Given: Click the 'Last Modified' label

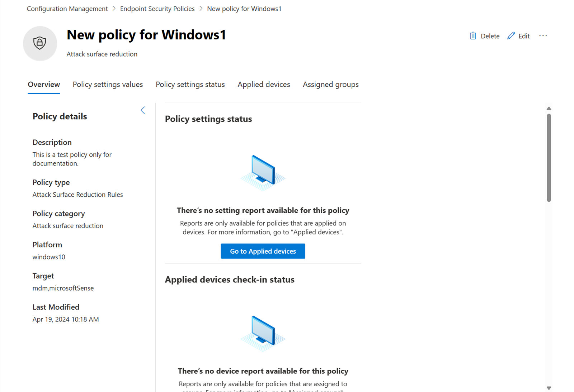Looking at the screenshot, I should (x=56, y=307).
